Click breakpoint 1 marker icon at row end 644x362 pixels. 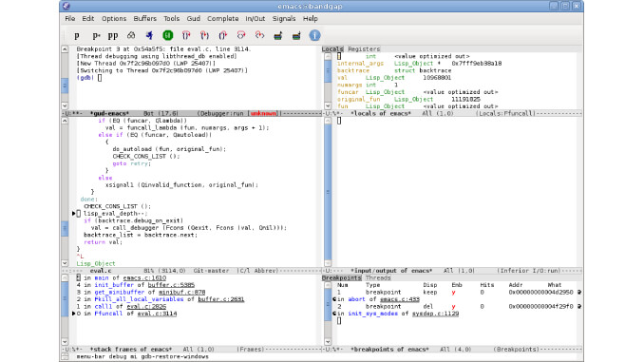click(x=579, y=292)
